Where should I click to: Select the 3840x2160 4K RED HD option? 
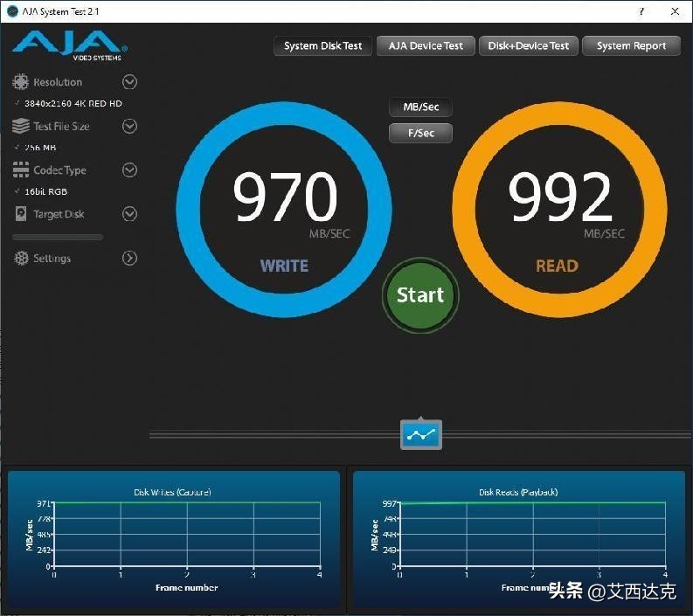coord(73,104)
